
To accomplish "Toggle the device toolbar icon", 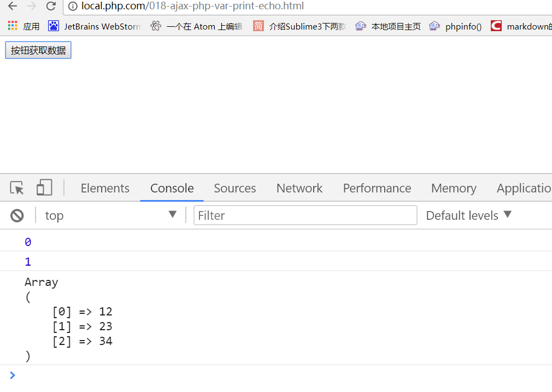I will 44,188.
